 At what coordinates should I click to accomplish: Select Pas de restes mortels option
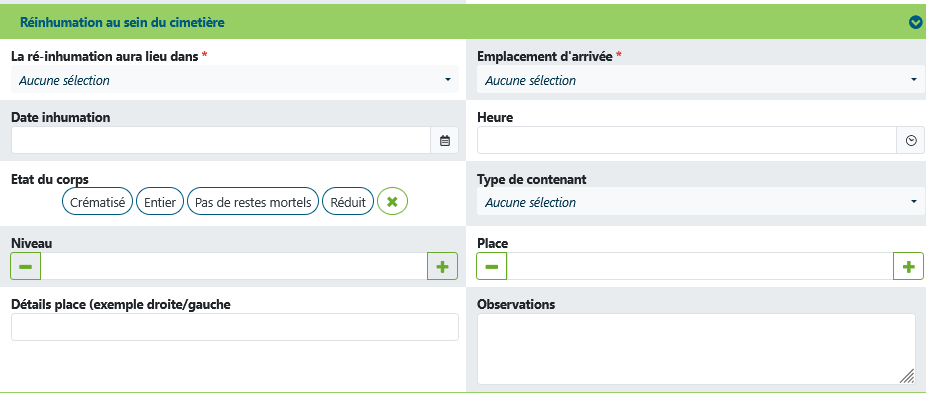coord(253,202)
